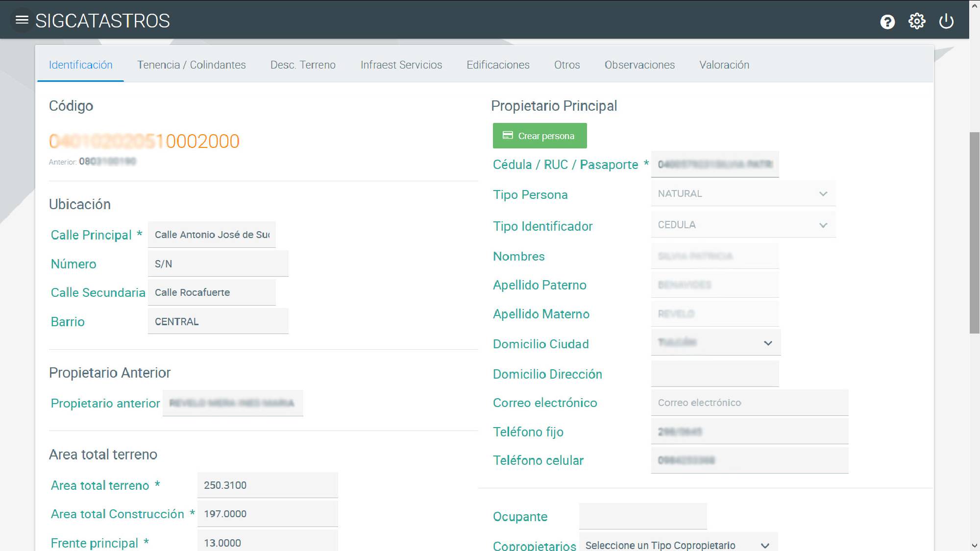
Task: Click the Anterior code text
Action: [92, 161]
